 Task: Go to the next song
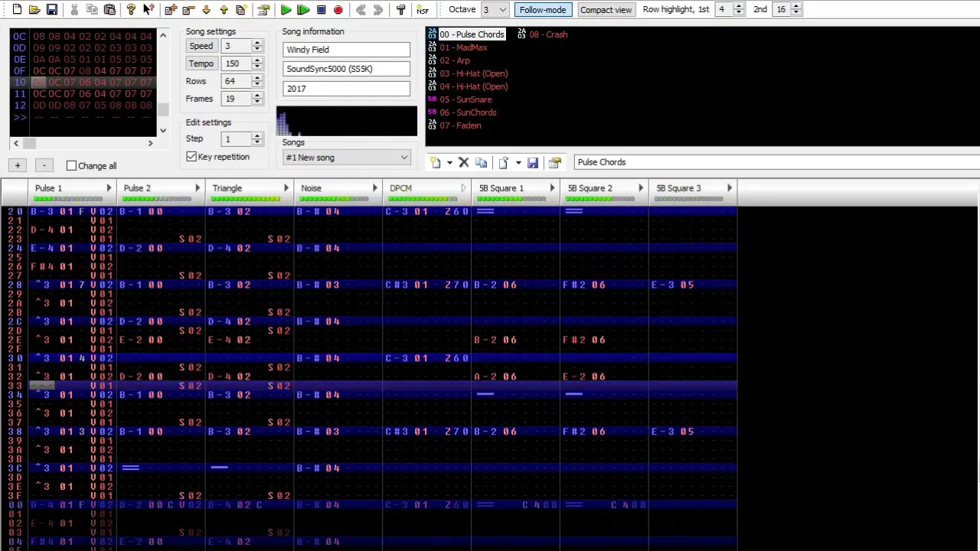pos(378,10)
